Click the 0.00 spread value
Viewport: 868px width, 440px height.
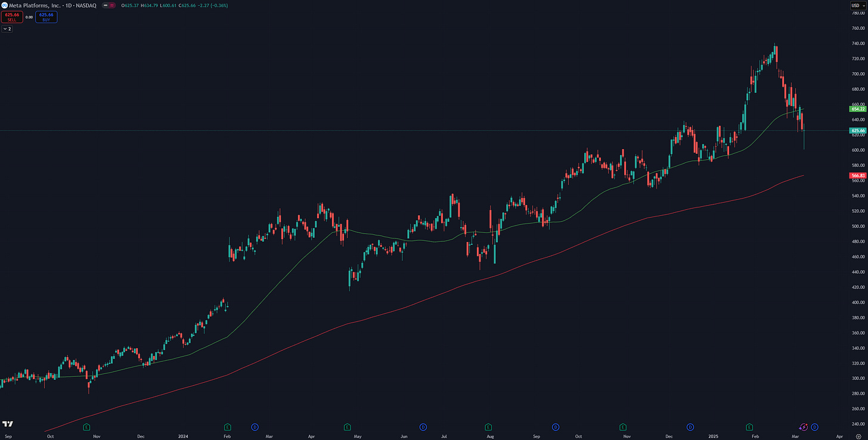click(29, 17)
